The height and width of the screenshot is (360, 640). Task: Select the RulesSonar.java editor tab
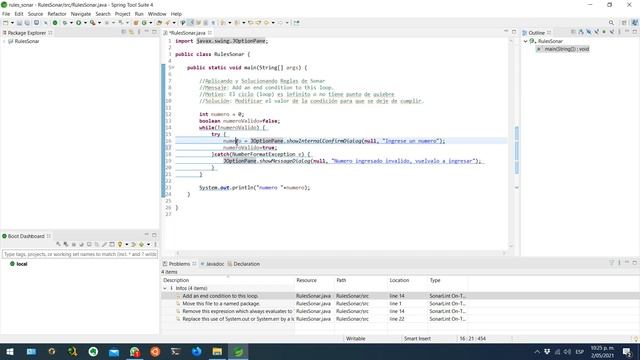point(187,33)
